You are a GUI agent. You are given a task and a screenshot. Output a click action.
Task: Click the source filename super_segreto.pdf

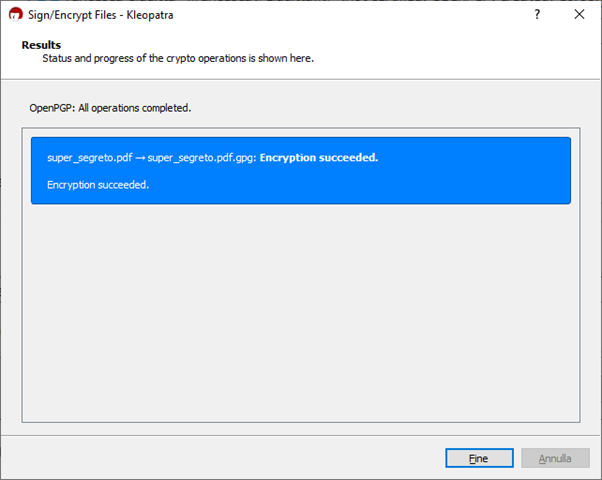point(89,158)
